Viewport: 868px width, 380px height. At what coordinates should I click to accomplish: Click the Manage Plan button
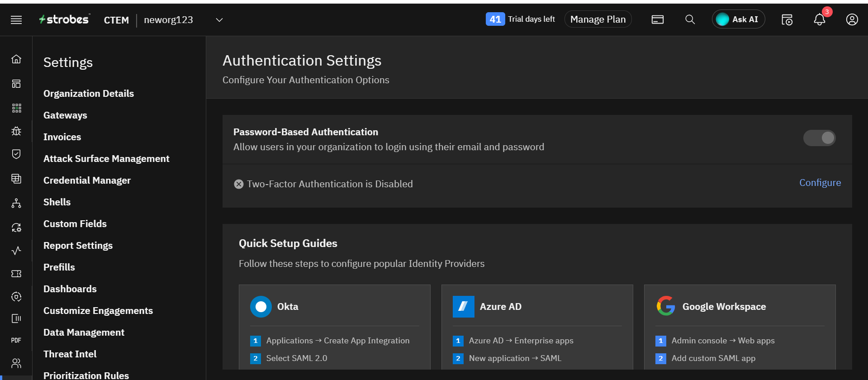pyautogui.click(x=598, y=19)
